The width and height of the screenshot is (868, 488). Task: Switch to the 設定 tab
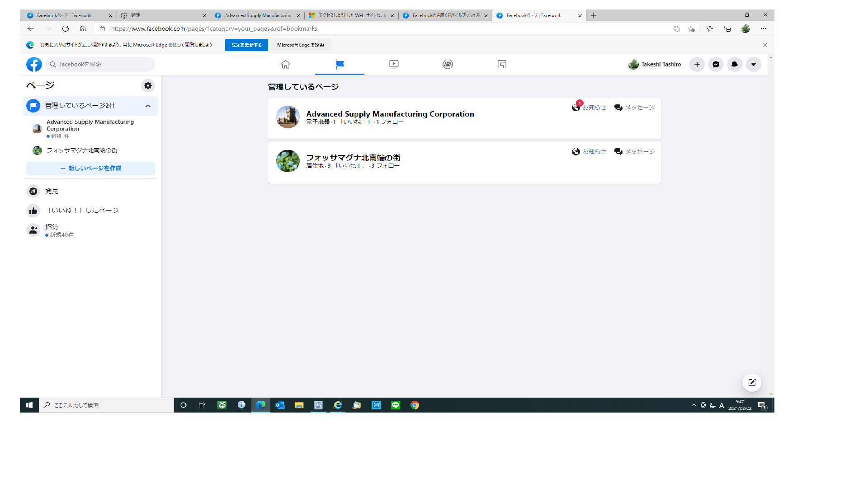(x=164, y=15)
